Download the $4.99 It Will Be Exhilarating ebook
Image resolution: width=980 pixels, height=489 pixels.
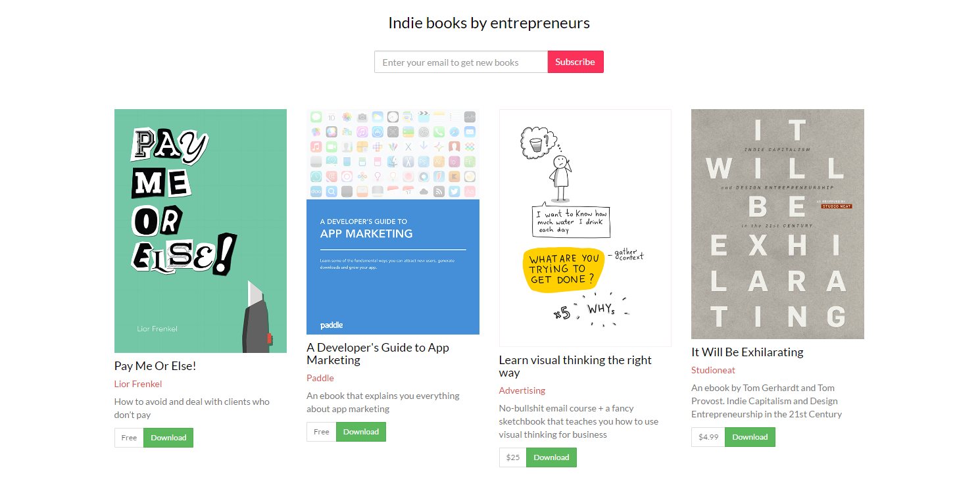pyautogui.click(x=750, y=437)
